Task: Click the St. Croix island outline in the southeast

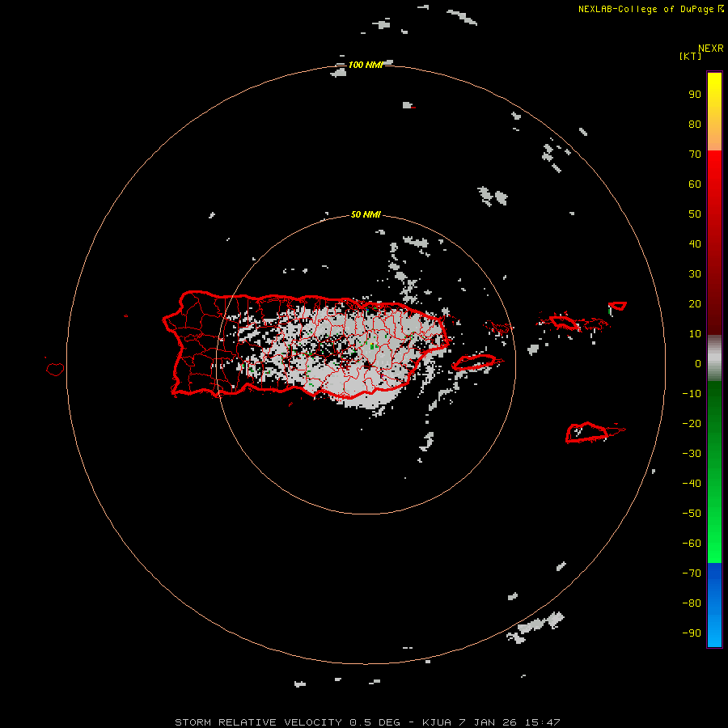Action: coord(587,432)
